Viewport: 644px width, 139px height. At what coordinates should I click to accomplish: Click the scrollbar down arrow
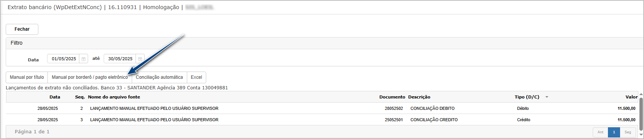point(641,134)
